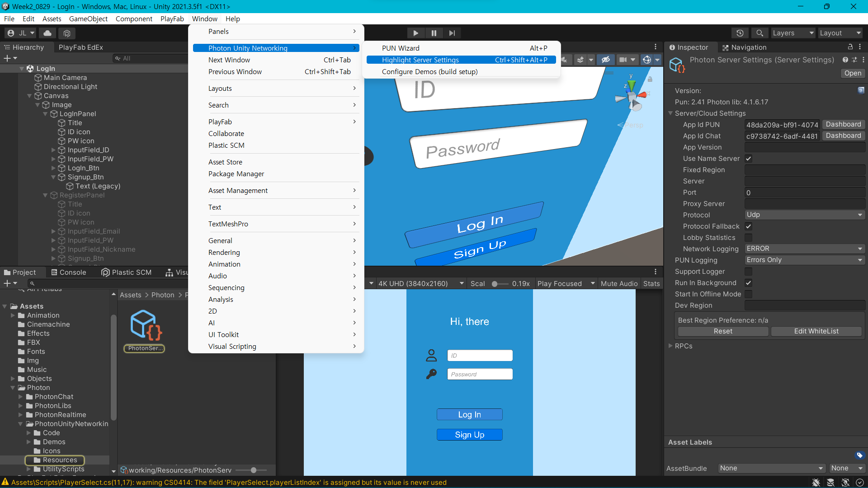The height and width of the screenshot is (488, 868).
Task: Click the Inspector preset sliders icon
Action: tap(854, 60)
